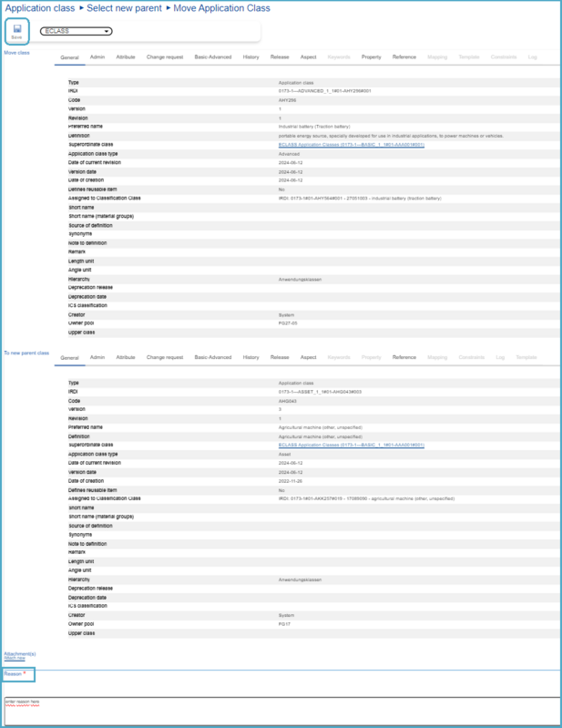Select General tab in new parent class section
The width and height of the screenshot is (562, 728).
69,357
